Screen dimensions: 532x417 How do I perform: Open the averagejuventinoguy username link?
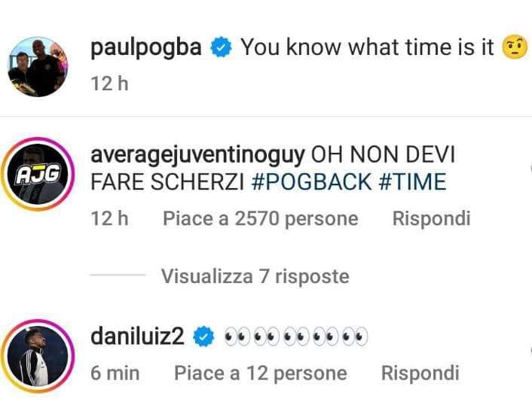pyautogui.click(x=197, y=156)
